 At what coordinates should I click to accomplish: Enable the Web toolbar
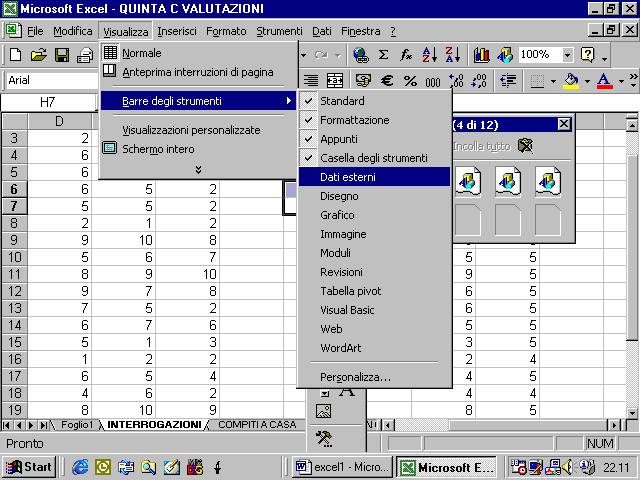[374, 329]
